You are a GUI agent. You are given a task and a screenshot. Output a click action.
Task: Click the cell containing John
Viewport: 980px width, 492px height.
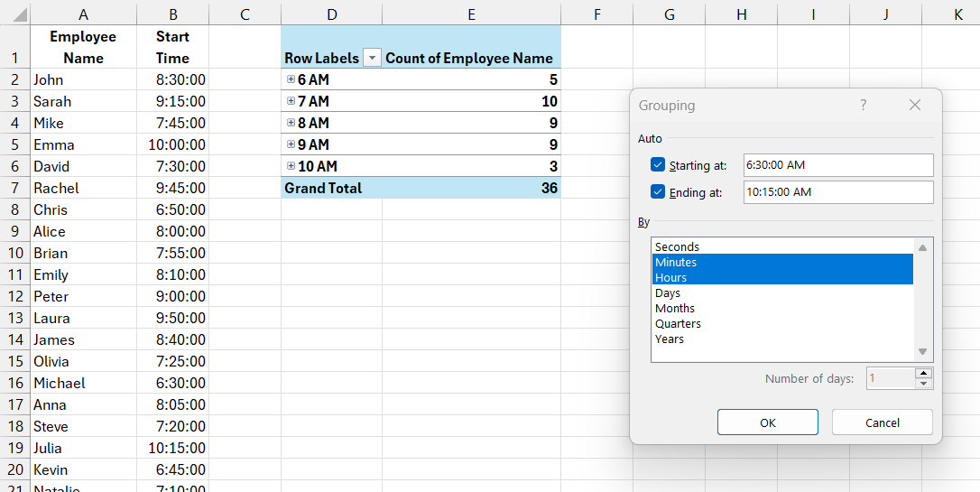tap(83, 79)
